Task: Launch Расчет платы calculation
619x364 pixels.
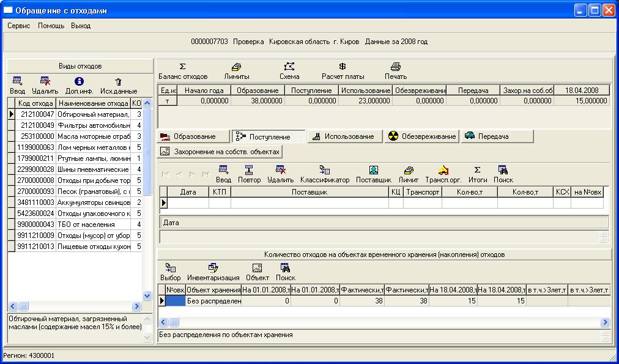Action: click(343, 71)
